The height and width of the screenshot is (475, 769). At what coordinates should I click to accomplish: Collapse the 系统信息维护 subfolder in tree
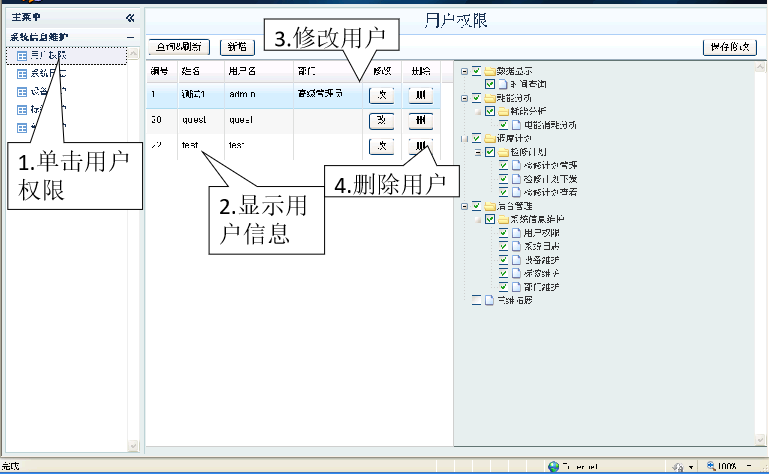478,220
